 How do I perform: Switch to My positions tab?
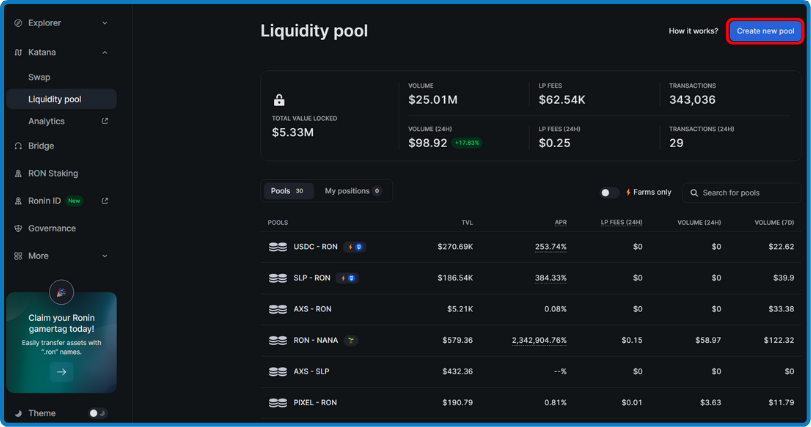pyautogui.click(x=353, y=191)
